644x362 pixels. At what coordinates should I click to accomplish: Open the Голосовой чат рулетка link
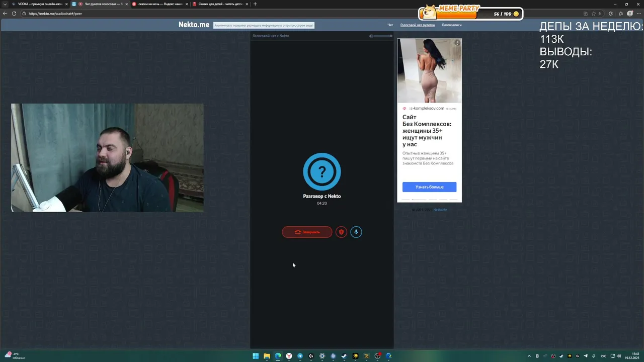(x=418, y=25)
